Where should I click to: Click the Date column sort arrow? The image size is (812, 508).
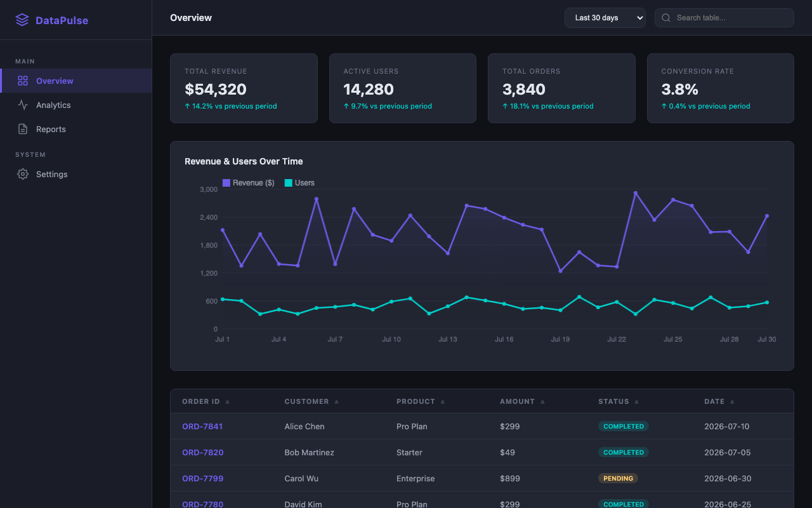[x=732, y=401]
